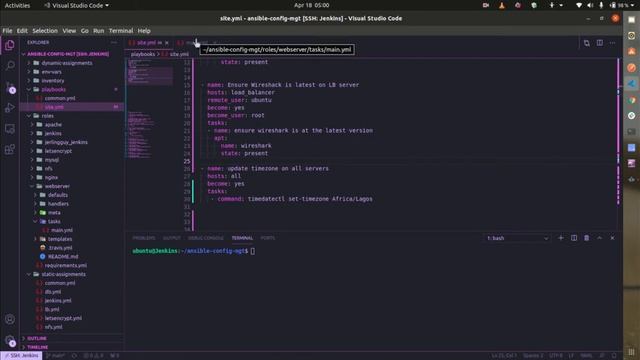Click the Explorer more actions ellipsis
This screenshot has height=360, width=640.
pyautogui.click(x=114, y=42)
